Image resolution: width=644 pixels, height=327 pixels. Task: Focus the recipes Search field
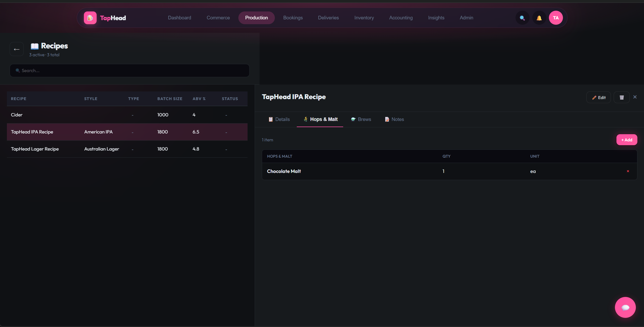[130, 71]
